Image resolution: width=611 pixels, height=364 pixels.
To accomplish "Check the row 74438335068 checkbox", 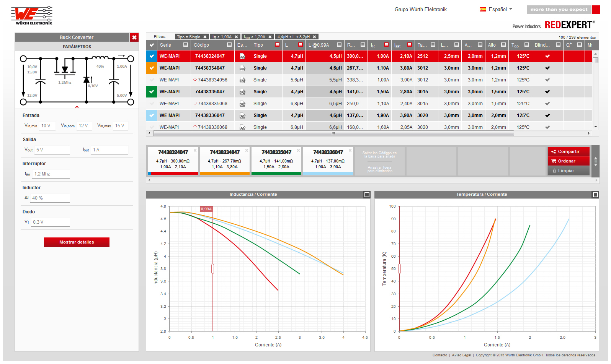I will (152, 104).
